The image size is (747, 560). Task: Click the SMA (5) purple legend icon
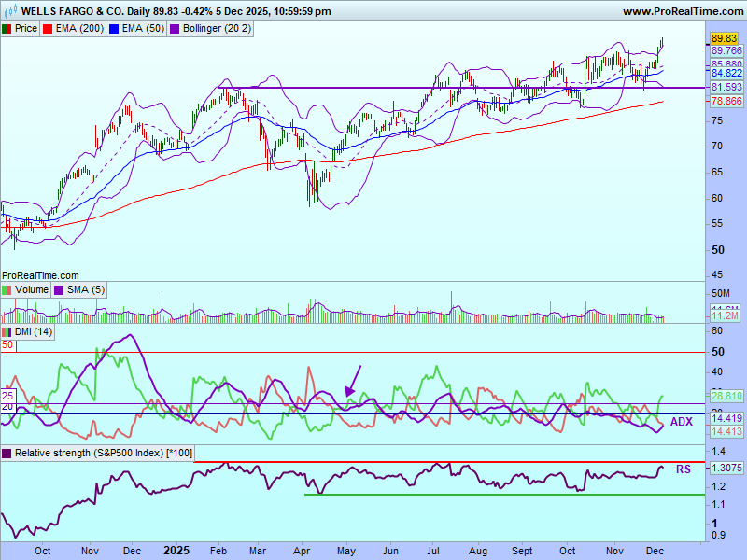tap(59, 290)
